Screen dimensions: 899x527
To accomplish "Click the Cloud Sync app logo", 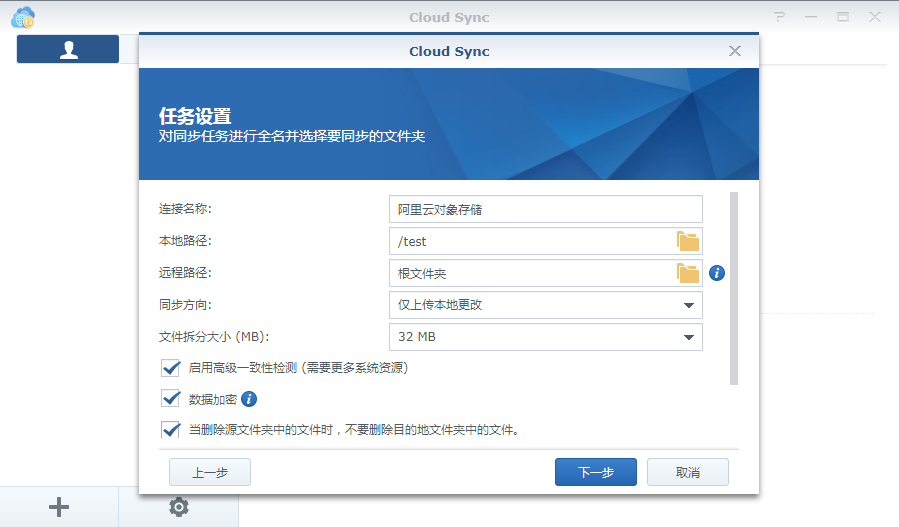I will [23, 18].
